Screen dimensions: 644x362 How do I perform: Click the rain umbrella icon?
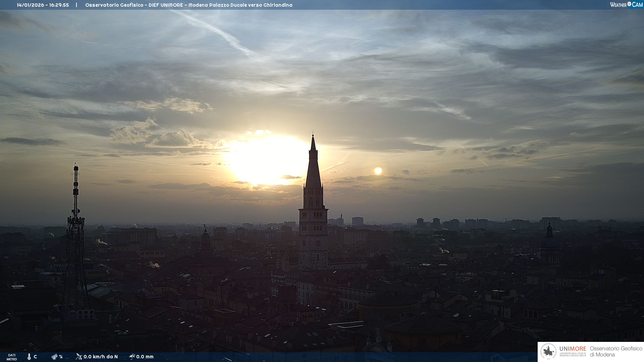(132, 357)
